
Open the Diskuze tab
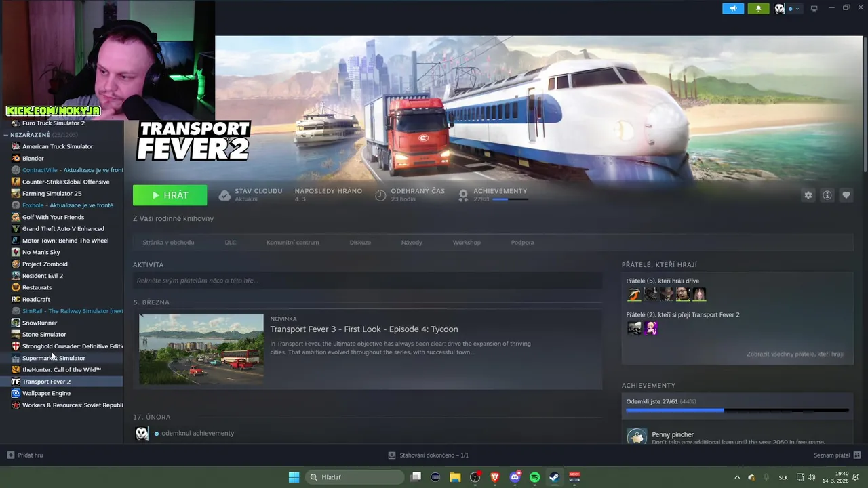pyautogui.click(x=360, y=243)
